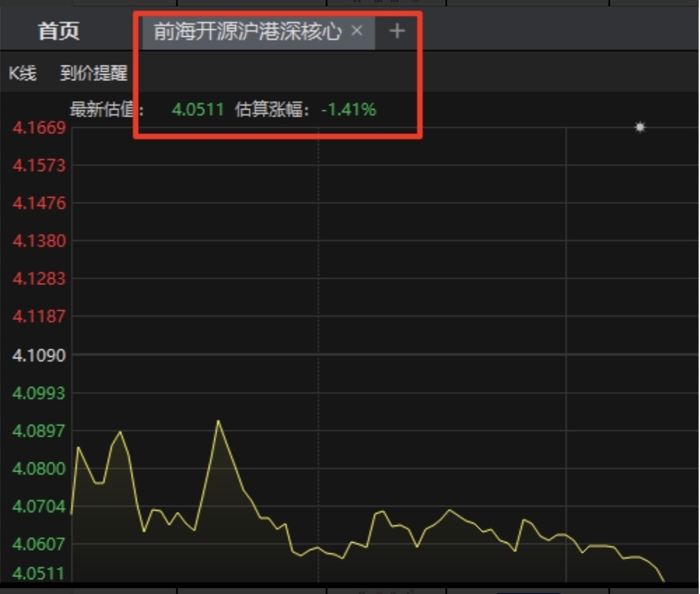
Task: Click the 4.1380 axis label
Action: [x=39, y=241]
